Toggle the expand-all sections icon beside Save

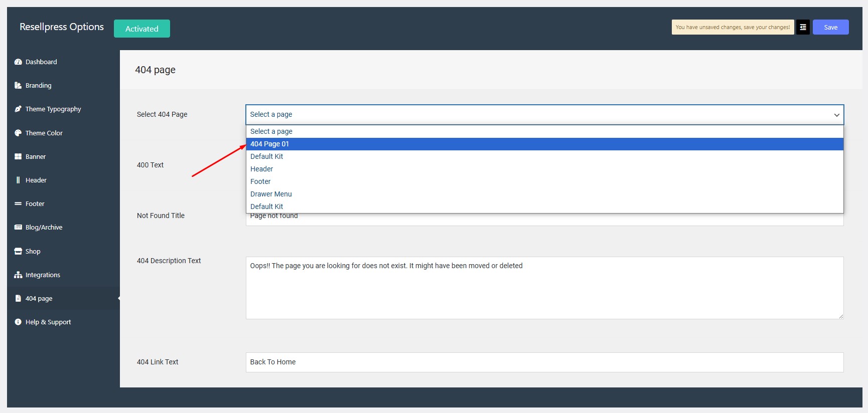click(803, 28)
